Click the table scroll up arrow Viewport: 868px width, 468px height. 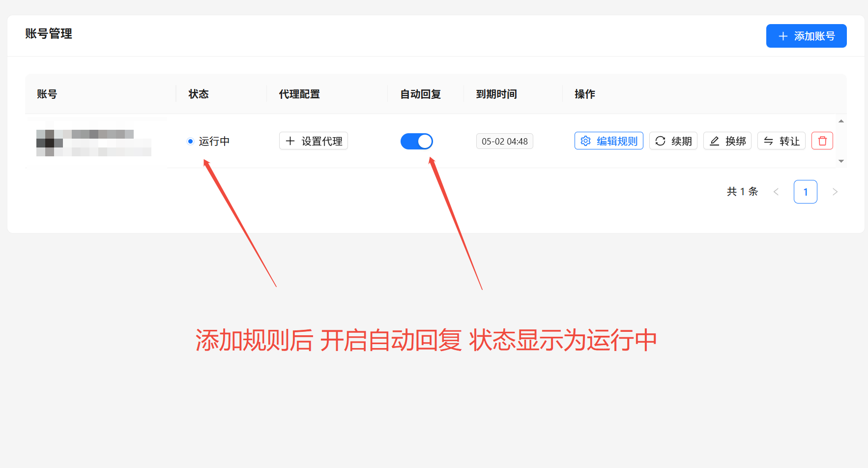click(x=841, y=121)
